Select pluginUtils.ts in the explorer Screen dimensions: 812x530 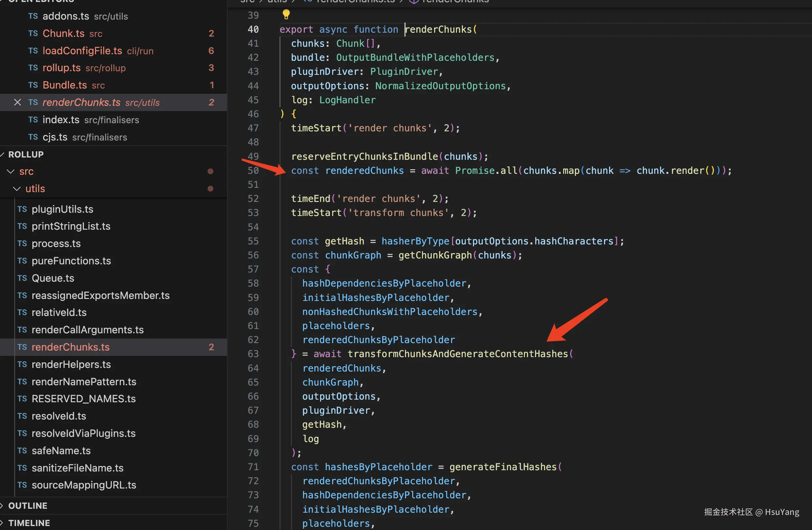pos(62,209)
